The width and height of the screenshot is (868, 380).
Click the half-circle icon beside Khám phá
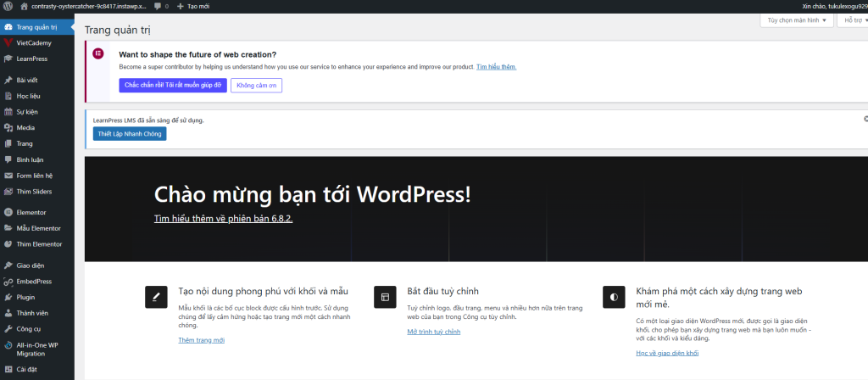click(x=614, y=297)
